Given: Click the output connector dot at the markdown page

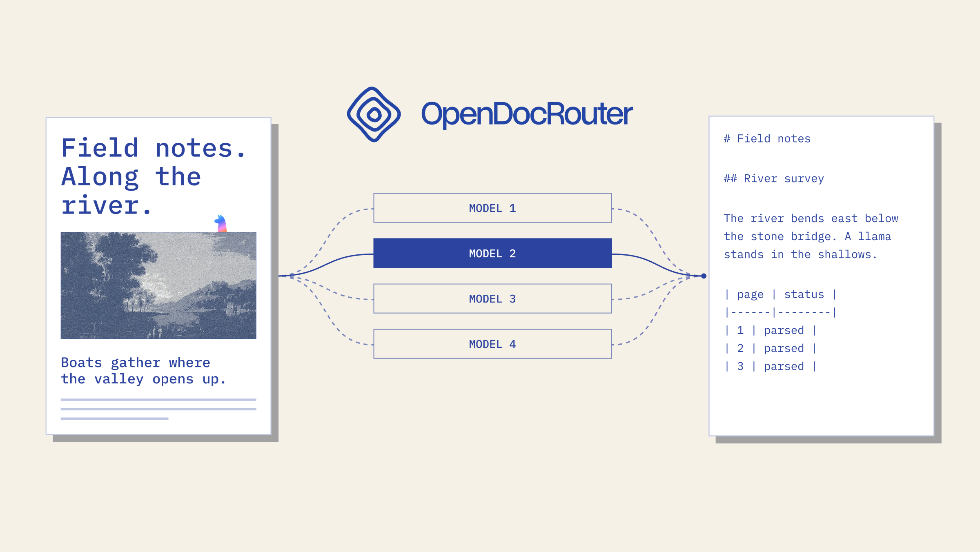Looking at the screenshot, I should pyautogui.click(x=704, y=276).
